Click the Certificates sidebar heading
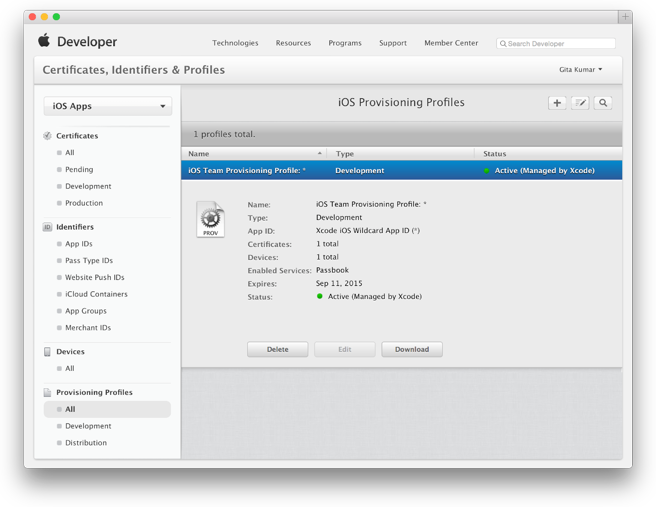Image resolution: width=656 pixels, height=507 pixels. pos(77,136)
